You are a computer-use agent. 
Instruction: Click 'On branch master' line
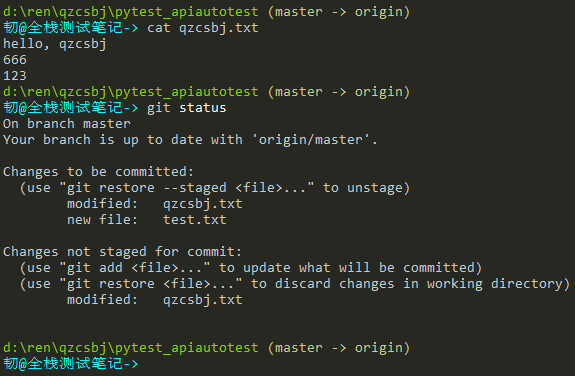coord(66,124)
